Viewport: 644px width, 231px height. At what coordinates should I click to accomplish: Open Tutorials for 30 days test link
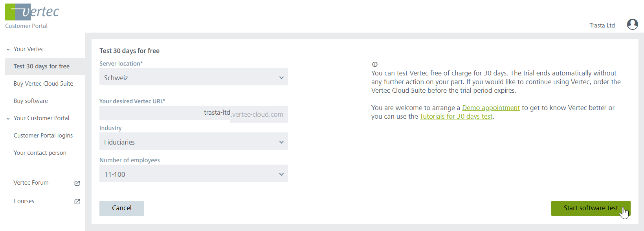coord(456,116)
